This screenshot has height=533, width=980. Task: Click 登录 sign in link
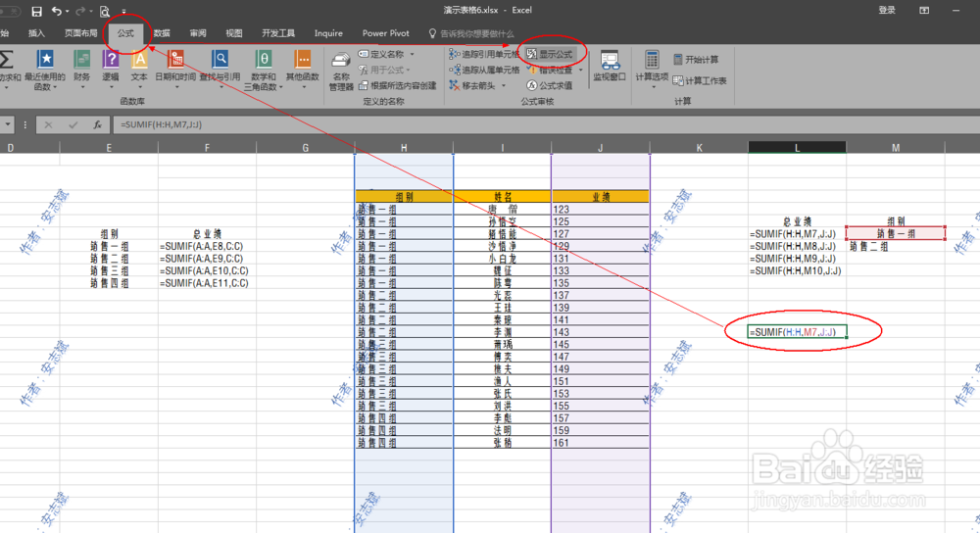click(x=887, y=10)
